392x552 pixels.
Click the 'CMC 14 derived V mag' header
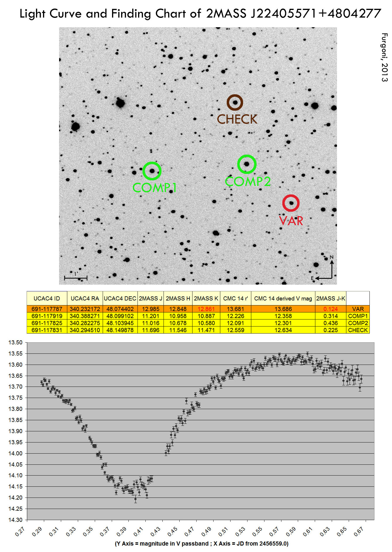[x=283, y=298]
